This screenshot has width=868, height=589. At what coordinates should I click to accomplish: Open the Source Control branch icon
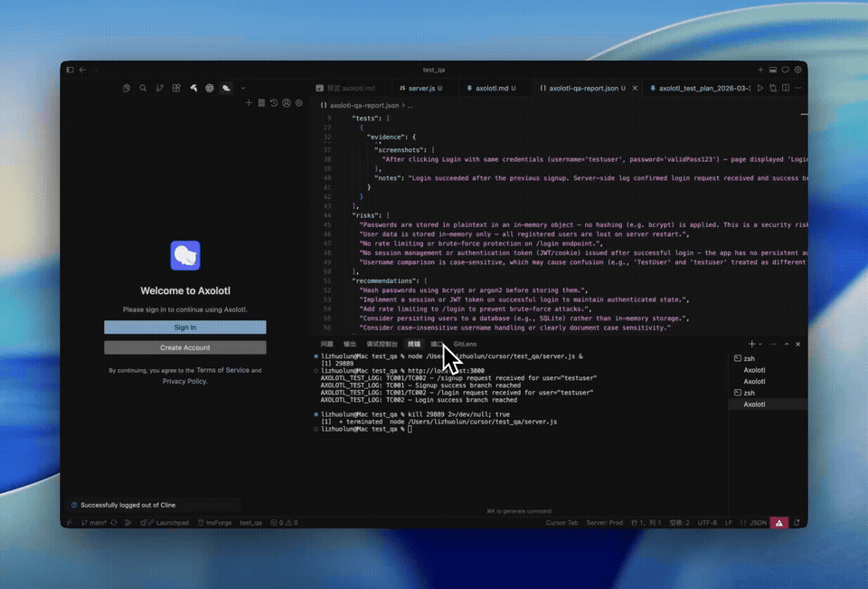(159, 88)
